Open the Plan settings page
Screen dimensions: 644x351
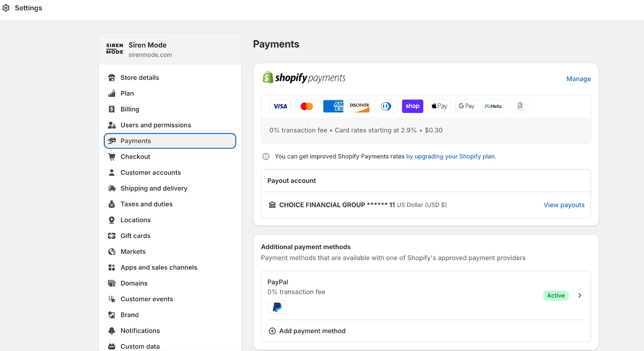point(170,93)
